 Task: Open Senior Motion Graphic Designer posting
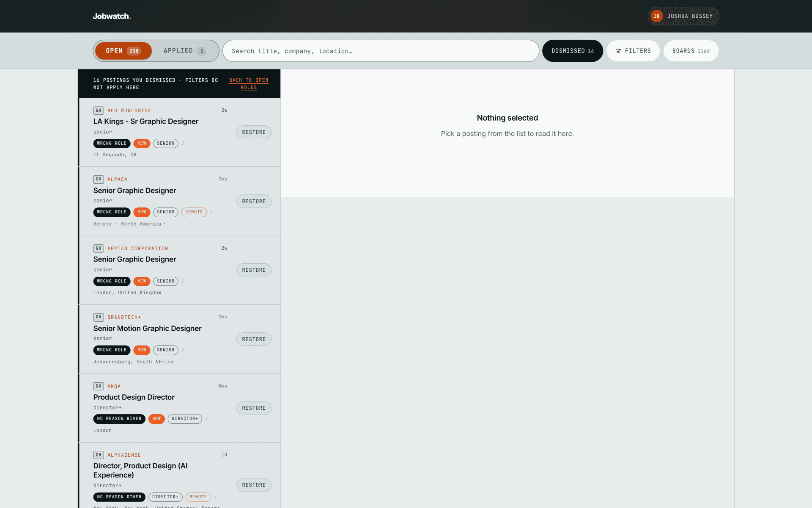(147, 329)
